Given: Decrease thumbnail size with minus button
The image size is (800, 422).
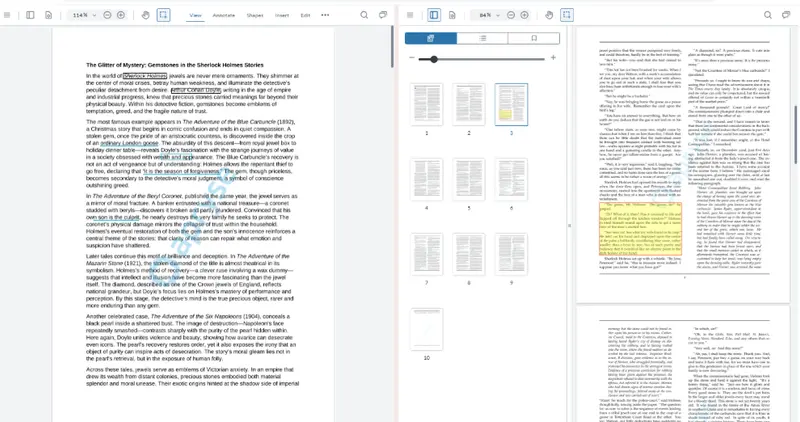Looking at the screenshot, I should click(x=412, y=58).
